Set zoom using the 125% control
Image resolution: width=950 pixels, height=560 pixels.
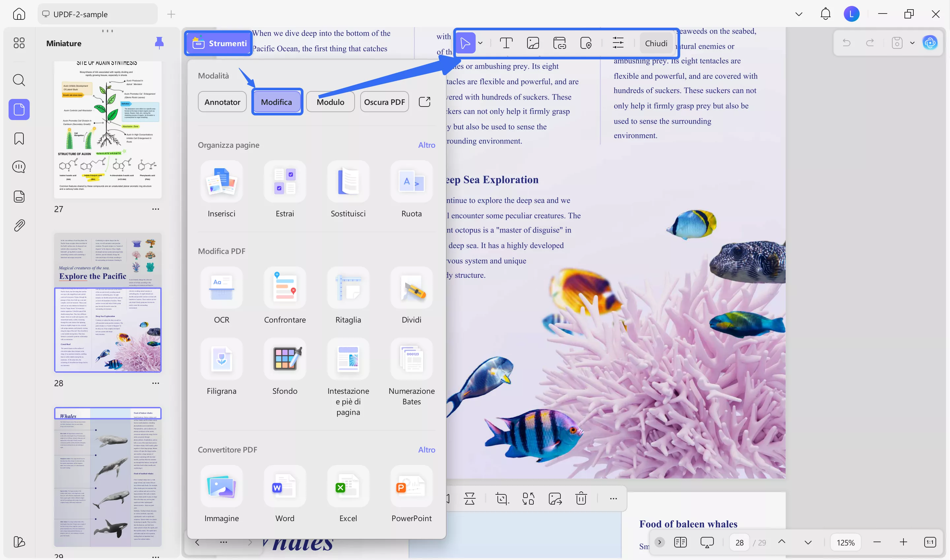846,542
